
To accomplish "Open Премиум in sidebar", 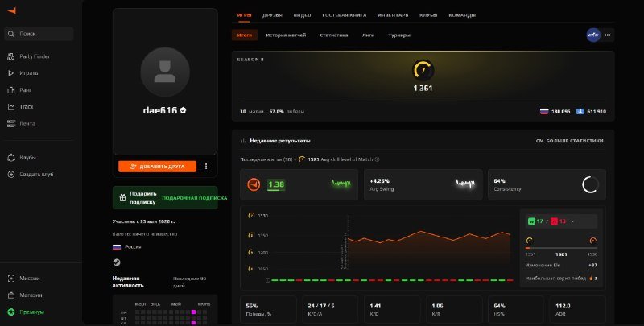I will [26, 312].
